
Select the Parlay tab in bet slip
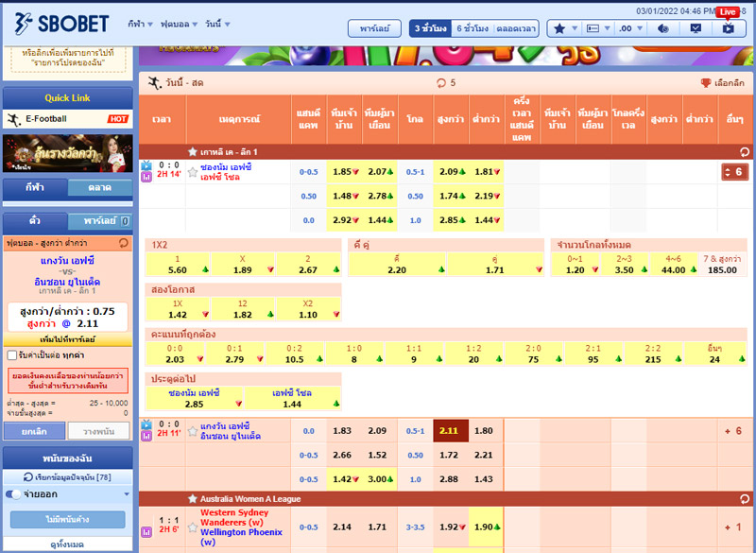coord(98,220)
